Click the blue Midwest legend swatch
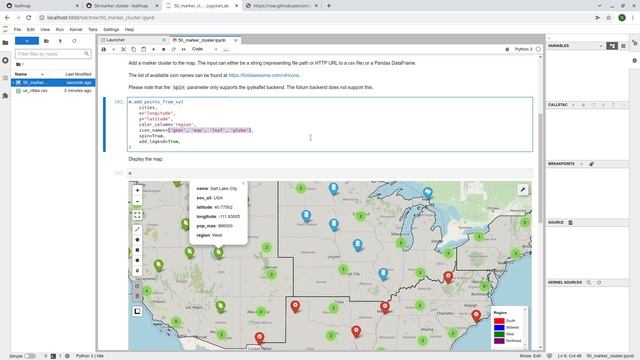Viewport: 640px width, 360px height. pos(499,327)
